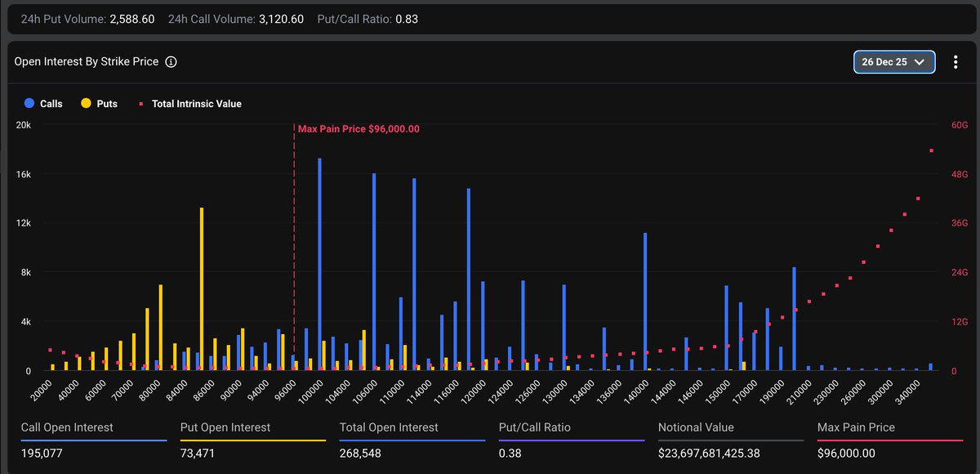Screen dimensions: 980x474
Task: Hide the Total Intrinsic Value series label
Action: point(196,104)
